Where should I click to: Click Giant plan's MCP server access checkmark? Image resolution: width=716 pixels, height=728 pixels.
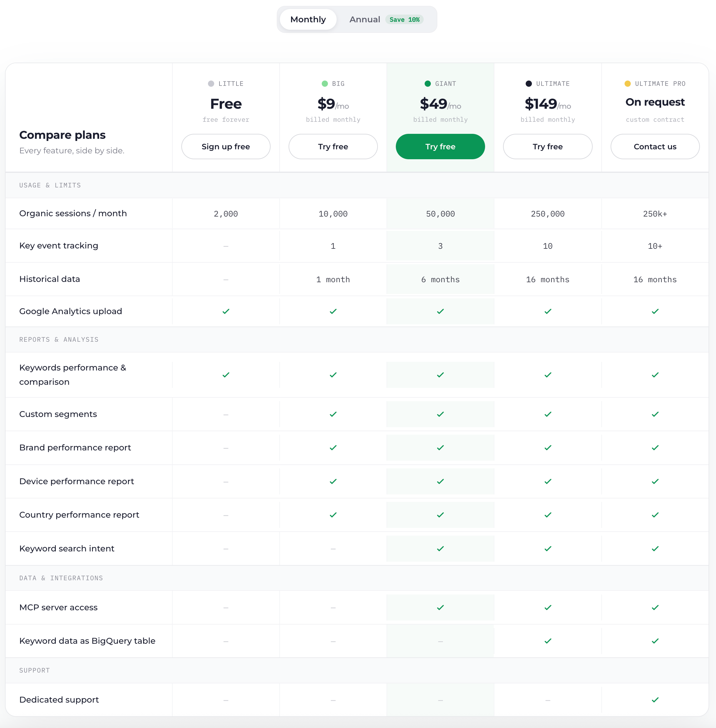pos(440,607)
